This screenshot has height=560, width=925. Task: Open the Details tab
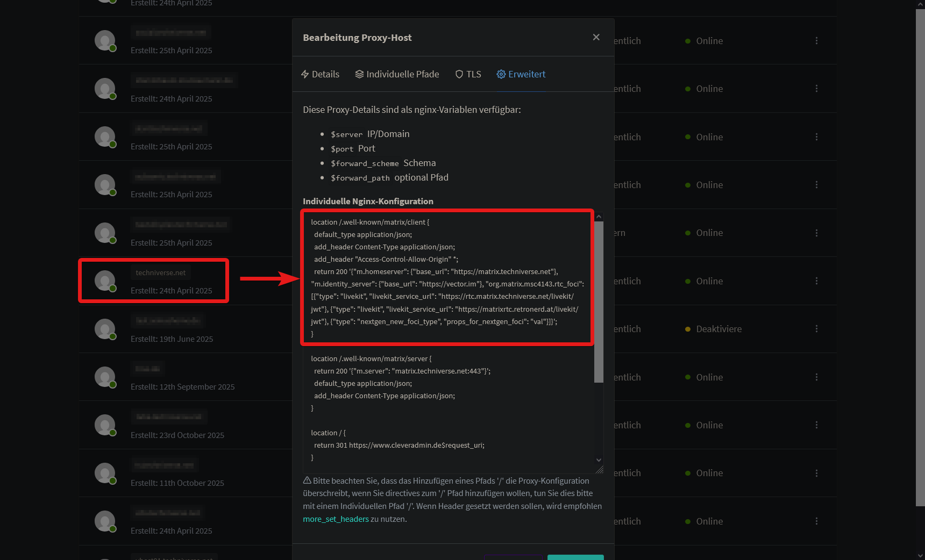click(320, 74)
